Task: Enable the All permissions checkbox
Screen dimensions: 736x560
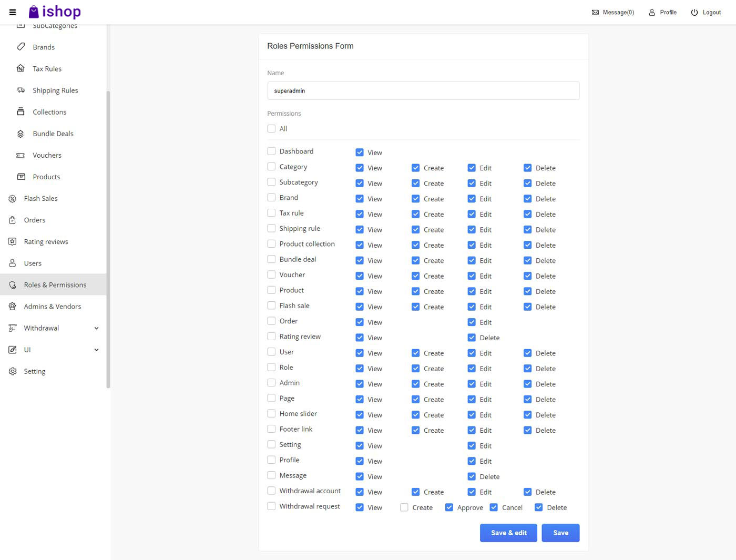Action: coord(271,128)
